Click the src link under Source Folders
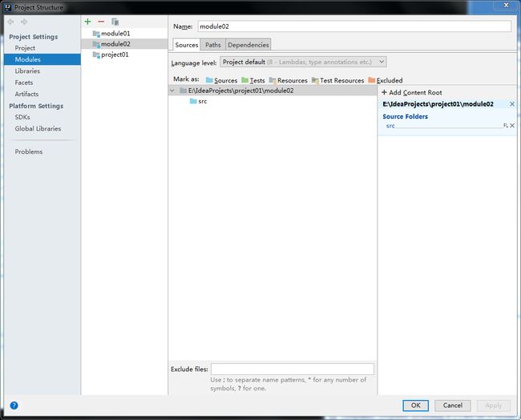Screen dimensions: 521x420 coord(390,126)
